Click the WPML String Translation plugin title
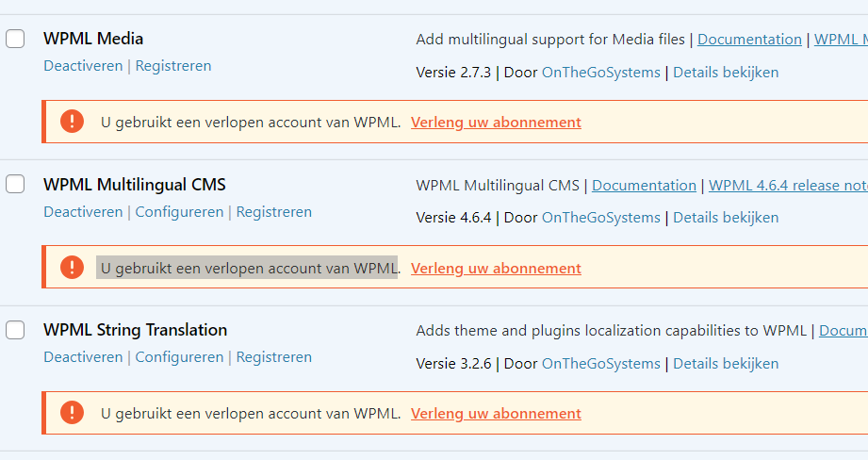Image resolution: width=868 pixels, height=460 pixels. click(x=135, y=330)
